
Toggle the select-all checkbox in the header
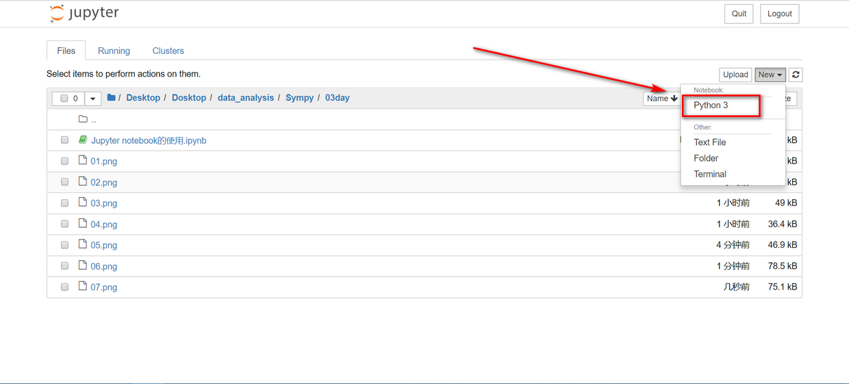click(x=64, y=99)
